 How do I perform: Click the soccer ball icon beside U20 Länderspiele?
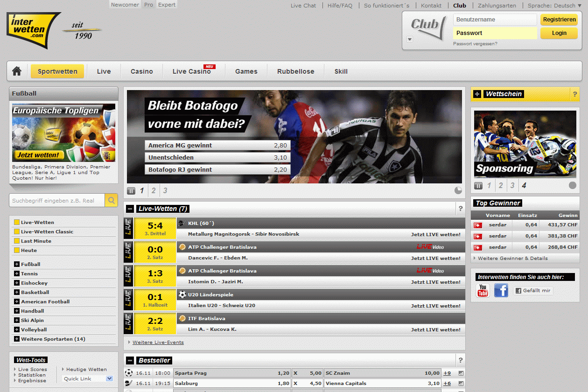coord(182,294)
